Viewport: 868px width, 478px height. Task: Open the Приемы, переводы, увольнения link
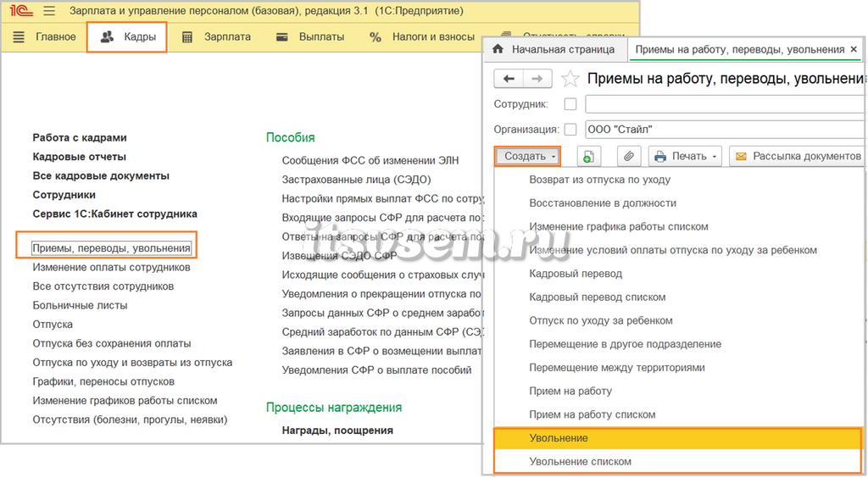tap(111, 248)
